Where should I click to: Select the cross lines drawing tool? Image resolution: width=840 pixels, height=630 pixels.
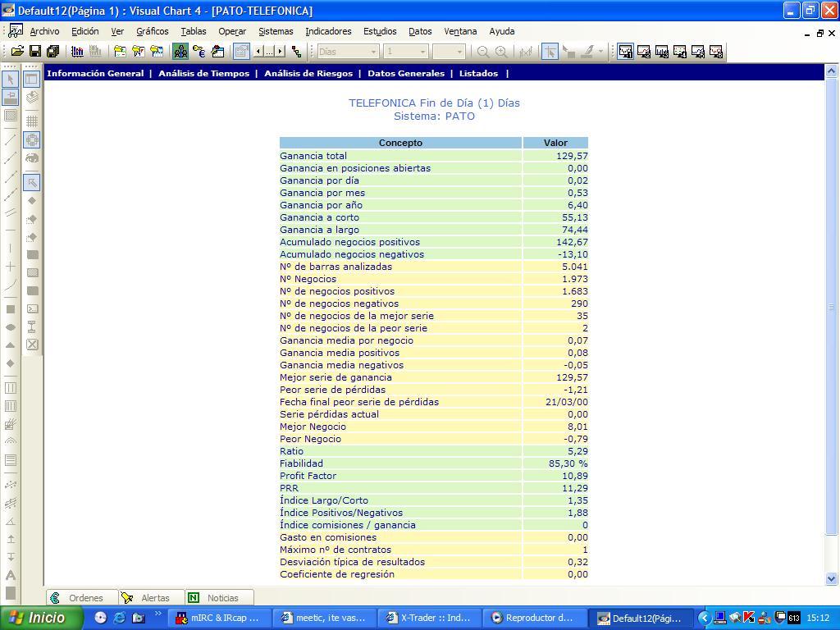pyautogui.click(x=11, y=267)
